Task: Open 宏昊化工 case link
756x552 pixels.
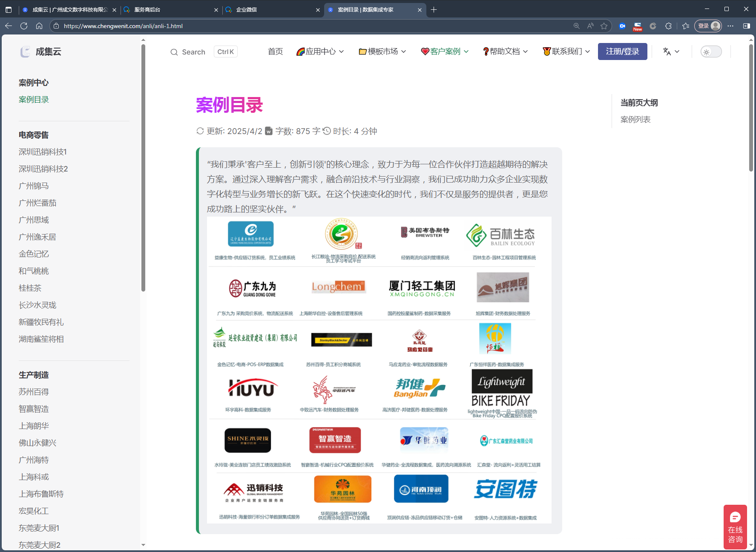Action: pos(34,511)
